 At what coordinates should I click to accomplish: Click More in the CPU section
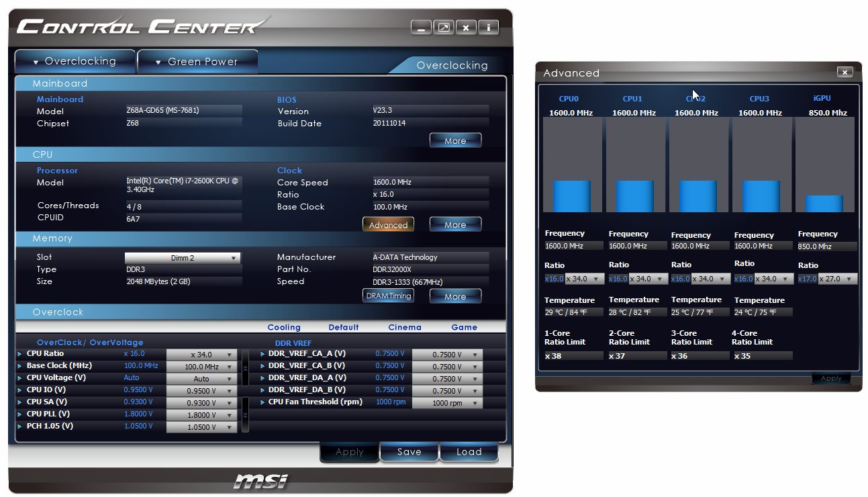point(455,224)
